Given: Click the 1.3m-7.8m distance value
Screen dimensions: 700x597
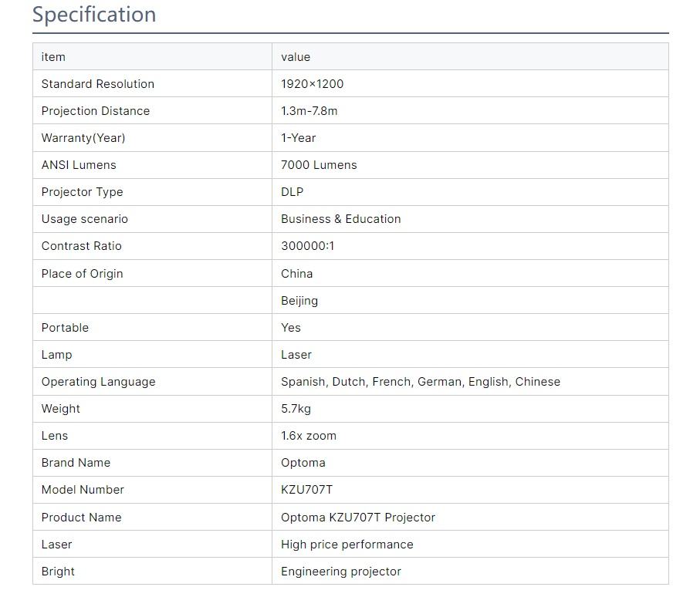Looking at the screenshot, I should tap(309, 111).
